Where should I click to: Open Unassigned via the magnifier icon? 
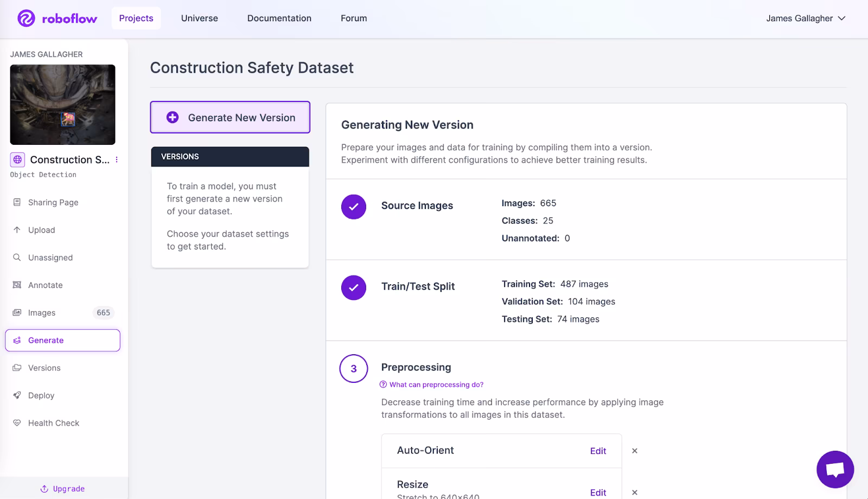[x=17, y=258]
